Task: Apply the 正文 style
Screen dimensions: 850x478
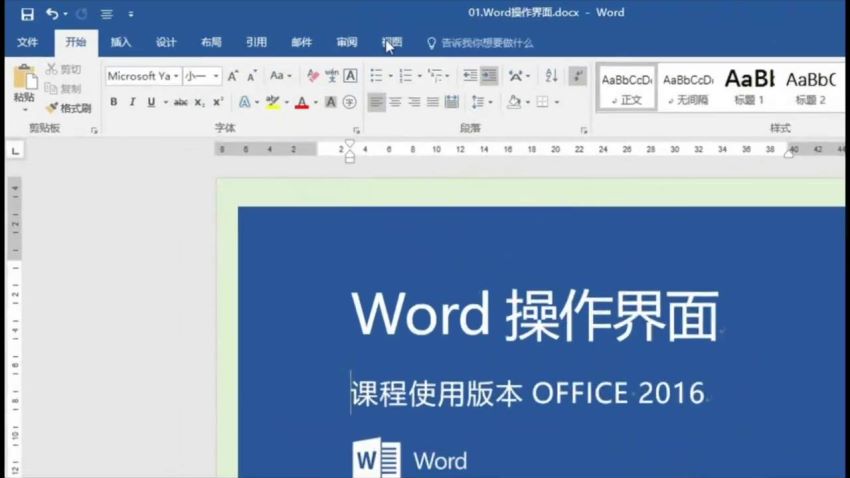Action: tap(627, 88)
